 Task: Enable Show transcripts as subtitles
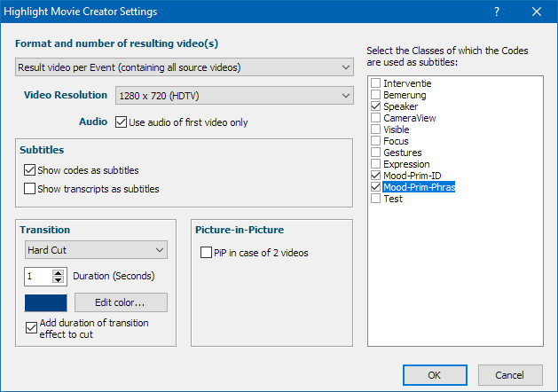click(x=30, y=188)
